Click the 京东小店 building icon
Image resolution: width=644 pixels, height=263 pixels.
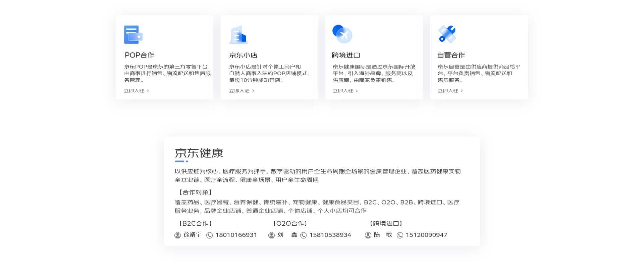click(238, 35)
